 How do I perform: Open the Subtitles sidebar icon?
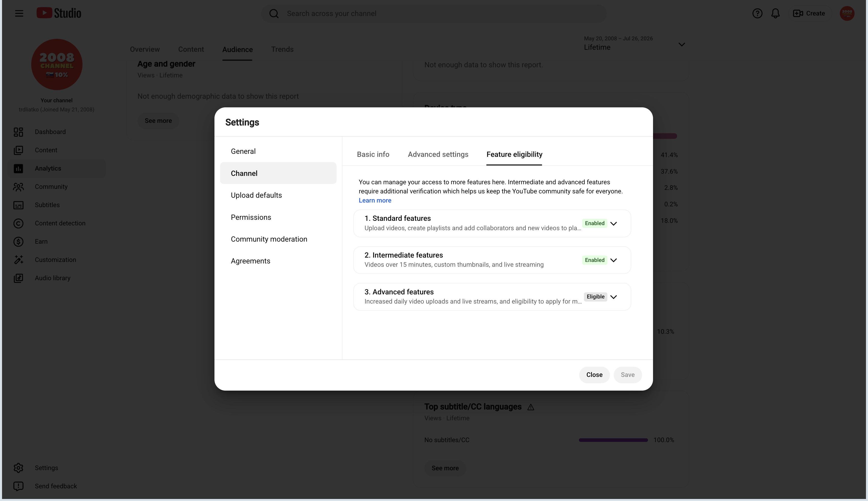coord(18,205)
